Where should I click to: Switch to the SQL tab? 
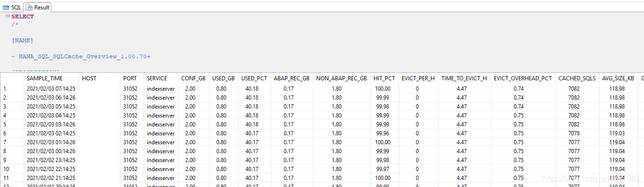[12, 8]
